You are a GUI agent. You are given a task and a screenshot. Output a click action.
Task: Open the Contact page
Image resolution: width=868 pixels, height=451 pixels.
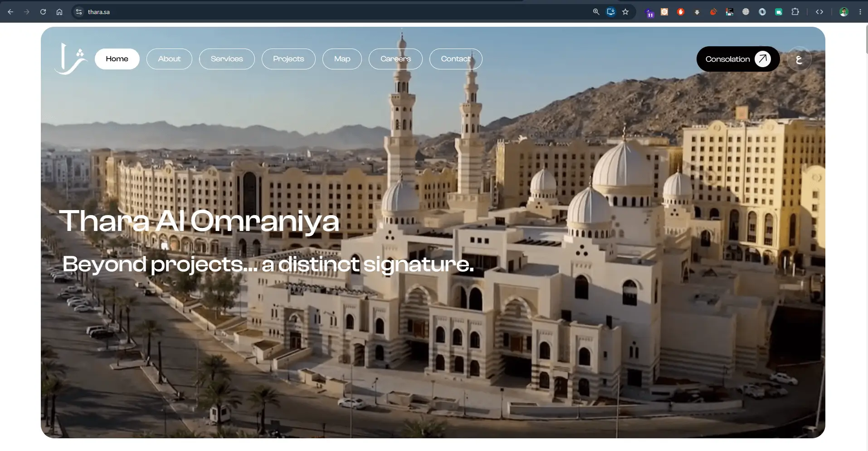(x=456, y=59)
